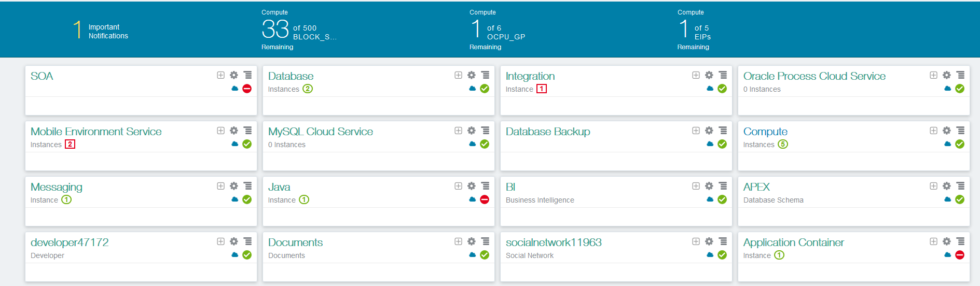Screen dimensions: 980x286
Task: Click the OCPU_GP Compute remaining metric
Action: 498,30
